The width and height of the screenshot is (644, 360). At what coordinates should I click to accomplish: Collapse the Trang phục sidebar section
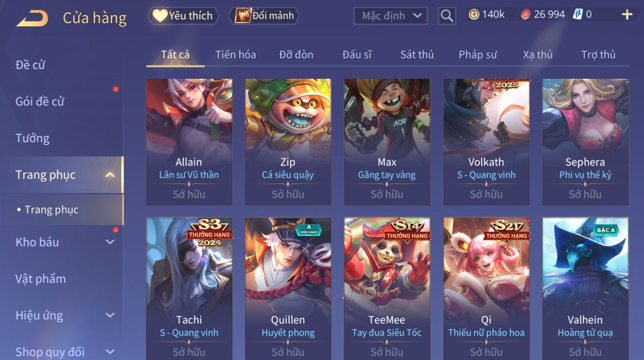click(110, 175)
